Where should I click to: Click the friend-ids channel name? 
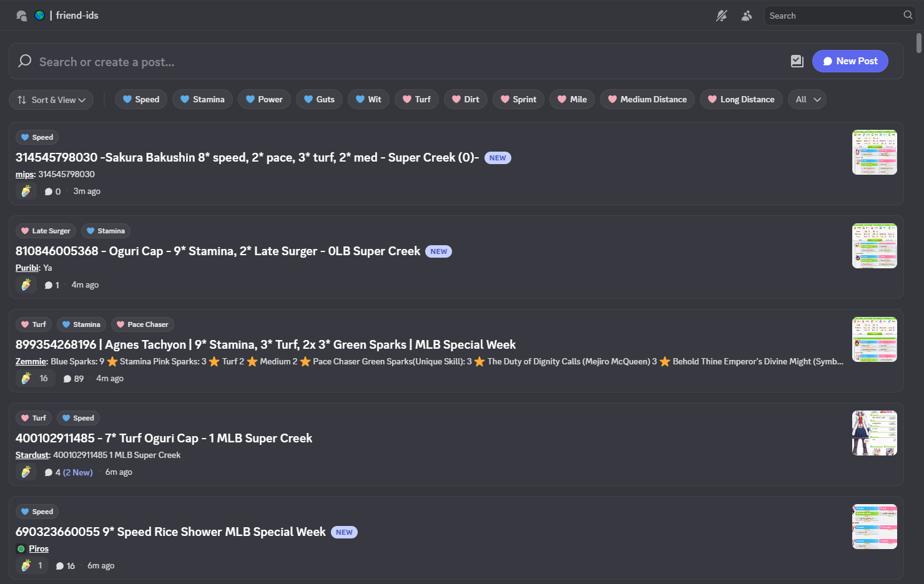[x=77, y=15]
